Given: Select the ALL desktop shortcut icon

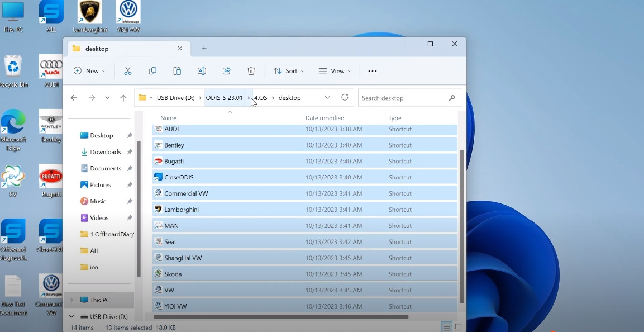Looking at the screenshot, I should (51, 16).
